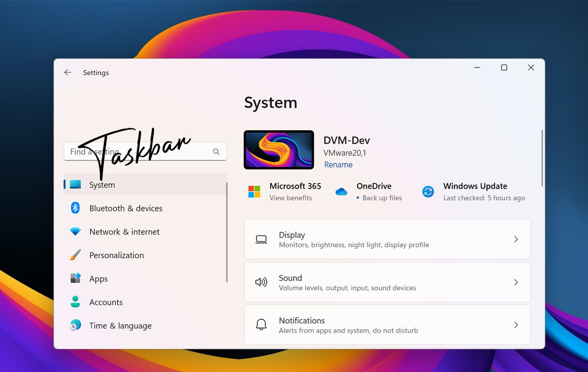Screen dimensions: 588x372
Task: Click the System page heading
Action: click(x=270, y=102)
